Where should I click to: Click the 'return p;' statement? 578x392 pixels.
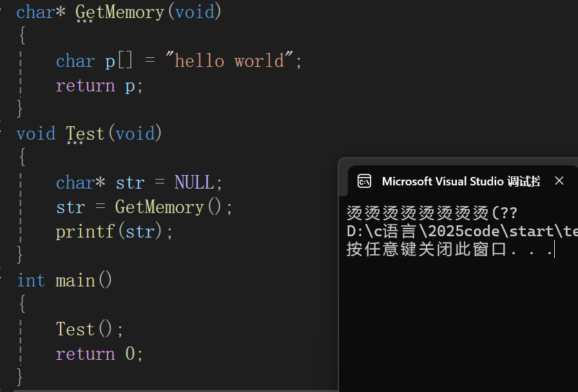pyautogui.click(x=99, y=86)
